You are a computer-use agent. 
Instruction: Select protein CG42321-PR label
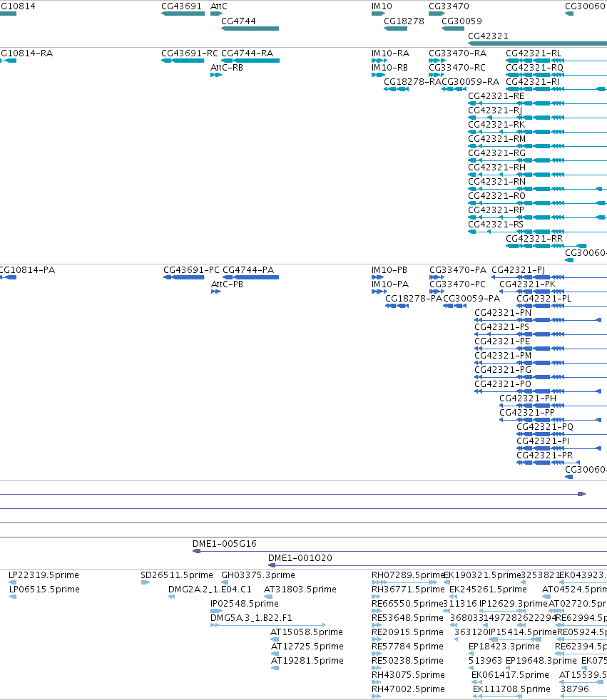pyautogui.click(x=544, y=455)
